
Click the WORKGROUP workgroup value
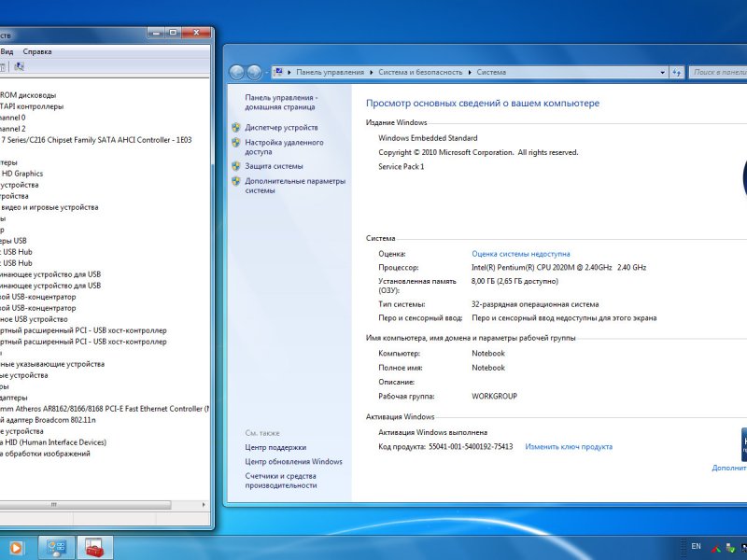click(x=494, y=396)
